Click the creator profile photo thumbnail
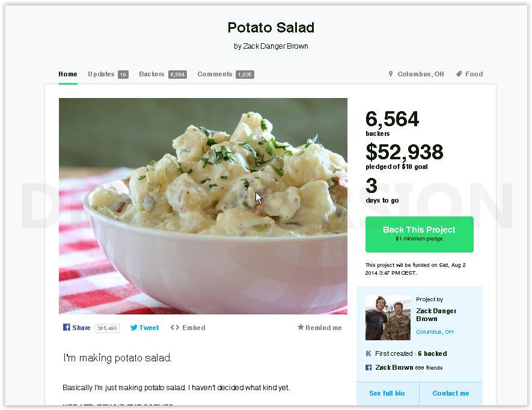The image size is (532, 410). pyautogui.click(x=388, y=317)
